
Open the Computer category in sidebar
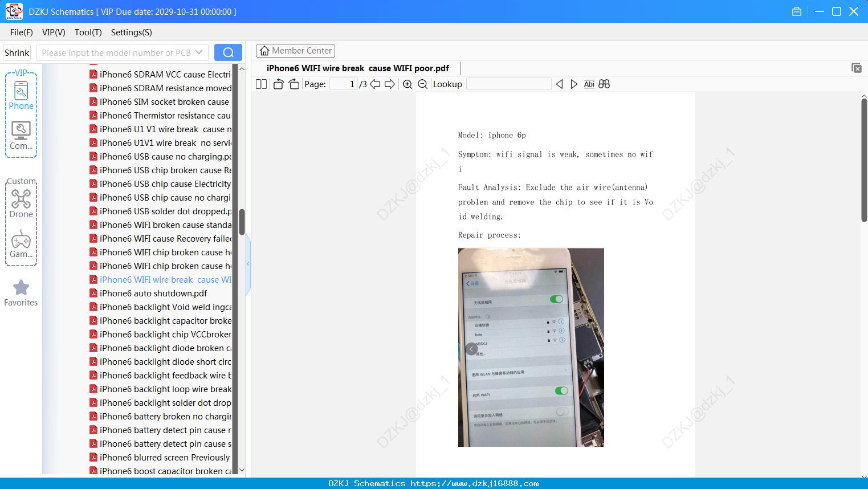click(21, 136)
